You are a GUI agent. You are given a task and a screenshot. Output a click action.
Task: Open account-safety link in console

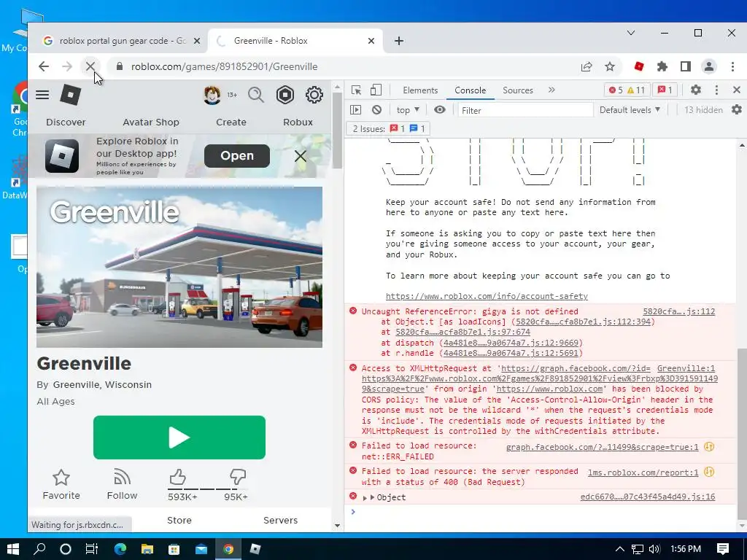[487, 296]
